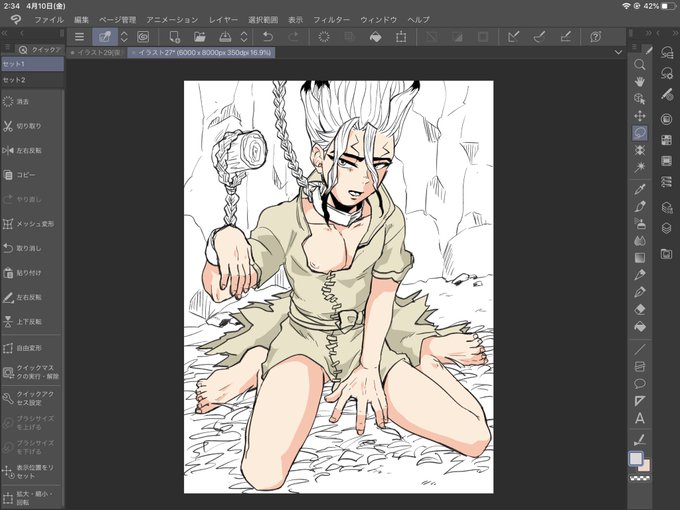Open scale and rotate transform icon
This screenshot has width=680, height=510.
[401, 37]
